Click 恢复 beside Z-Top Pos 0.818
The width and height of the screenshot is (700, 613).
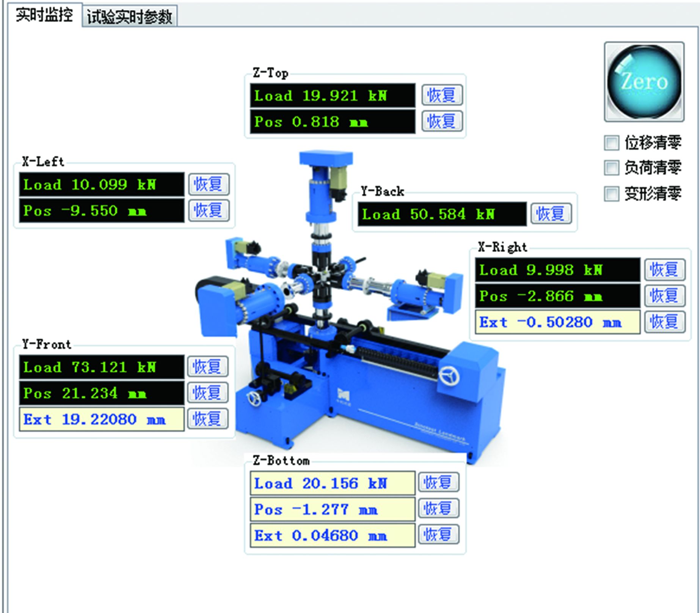(x=442, y=121)
